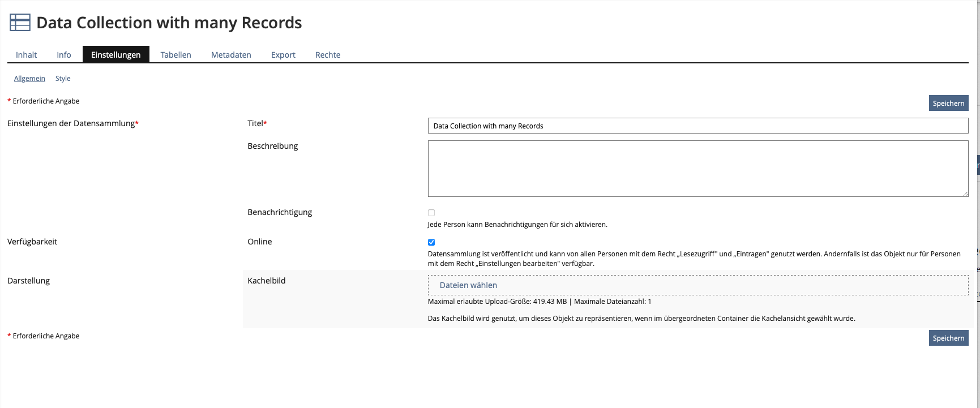Viewport: 980px width, 408px height.
Task: Select the Einstellungen tab
Action: tap(115, 55)
